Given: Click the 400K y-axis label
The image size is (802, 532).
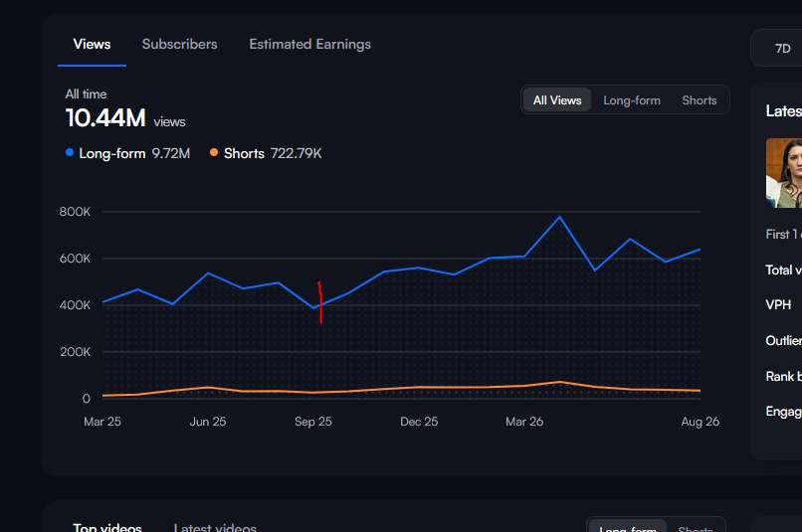Looking at the screenshot, I should 75,305.
